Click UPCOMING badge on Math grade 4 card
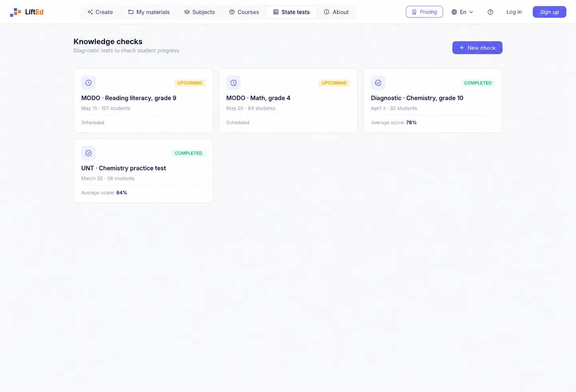This screenshot has width=576, height=392. (334, 83)
